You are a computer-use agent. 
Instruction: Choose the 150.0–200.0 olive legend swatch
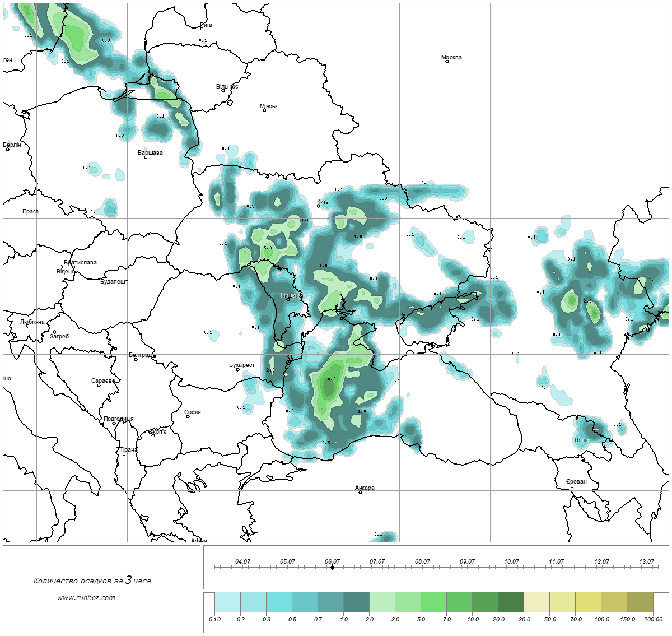coord(640,603)
